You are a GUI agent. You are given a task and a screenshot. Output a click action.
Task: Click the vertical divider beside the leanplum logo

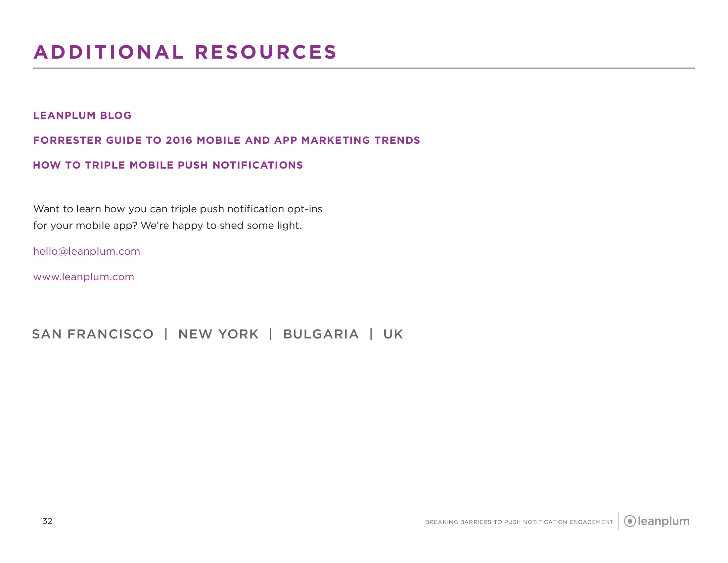(x=619, y=521)
